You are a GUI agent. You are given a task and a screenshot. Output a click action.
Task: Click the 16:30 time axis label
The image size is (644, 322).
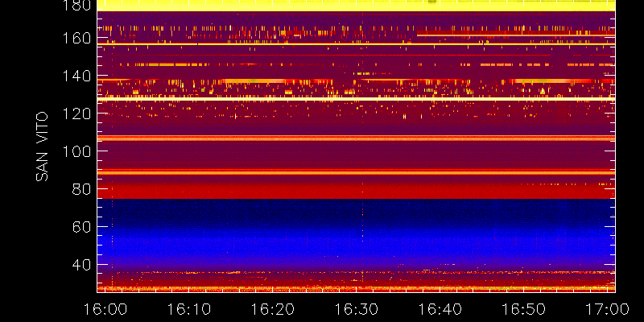tap(357, 309)
